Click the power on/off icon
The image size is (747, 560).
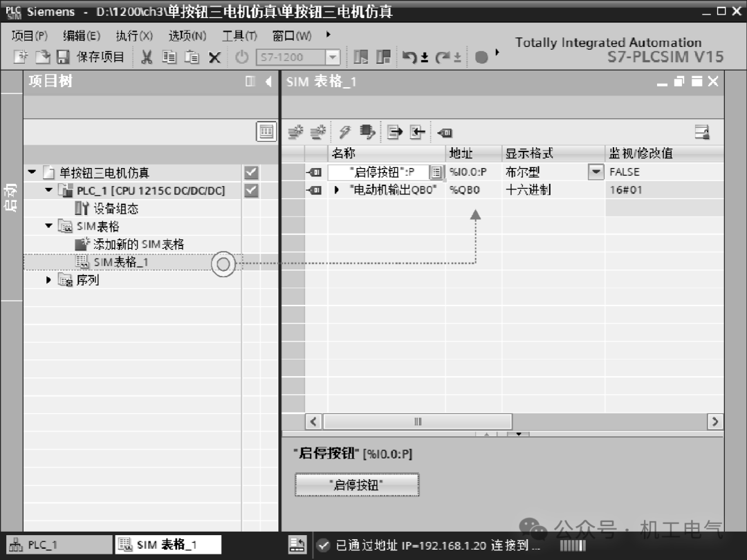pos(242,57)
